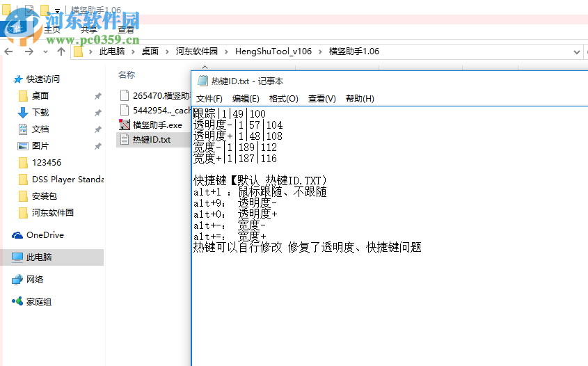Click the 桌面 folder icon in quick access
Image resolution: width=588 pixels, height=366 pixels.
pos(23,96)
